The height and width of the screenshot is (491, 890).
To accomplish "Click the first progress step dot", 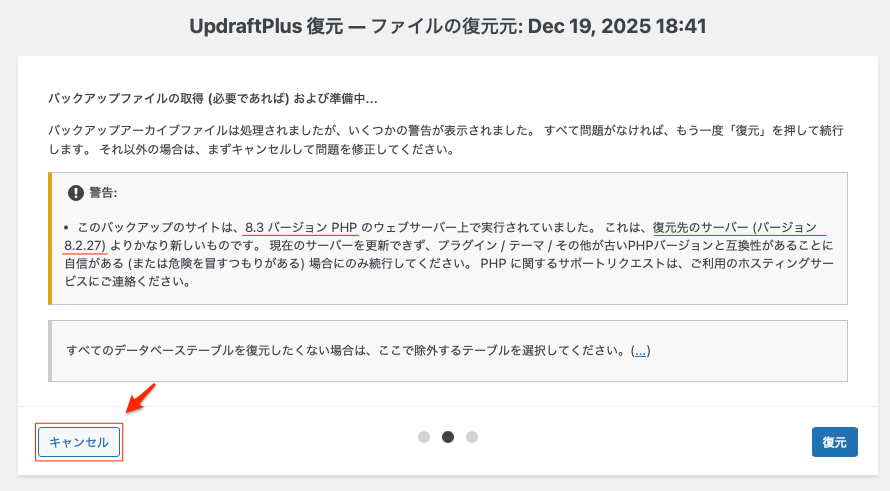I will pyautogui.click(x=424, y=437).
